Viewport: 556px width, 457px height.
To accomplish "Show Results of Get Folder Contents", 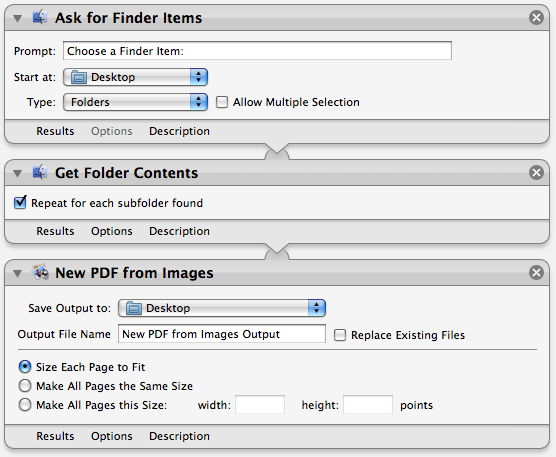I will [x=55, y=231].
